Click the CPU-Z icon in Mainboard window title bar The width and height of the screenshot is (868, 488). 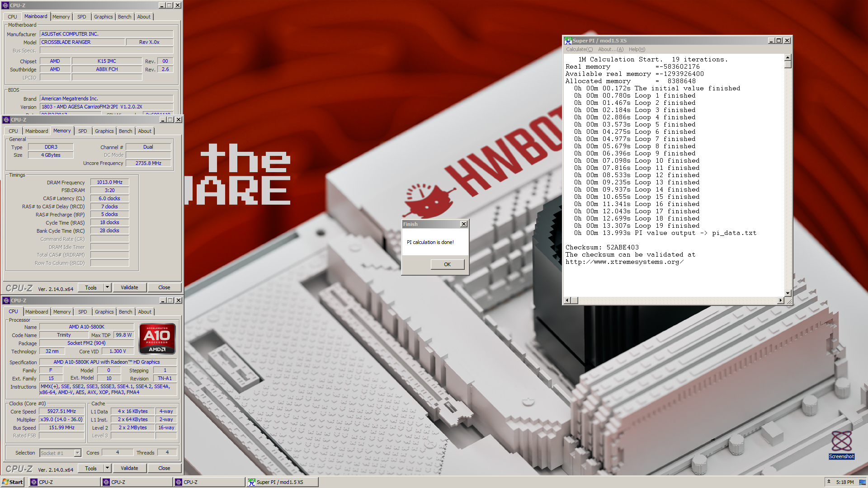(5, 5)
